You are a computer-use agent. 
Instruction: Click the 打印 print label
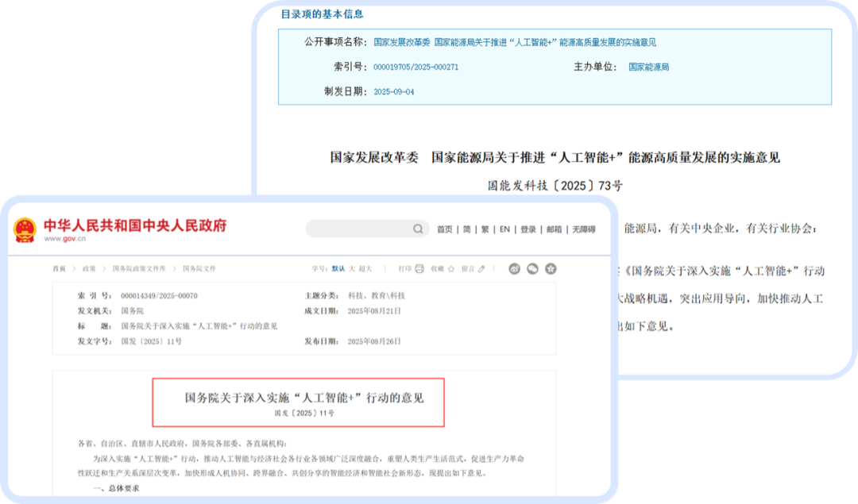(405, 269)
